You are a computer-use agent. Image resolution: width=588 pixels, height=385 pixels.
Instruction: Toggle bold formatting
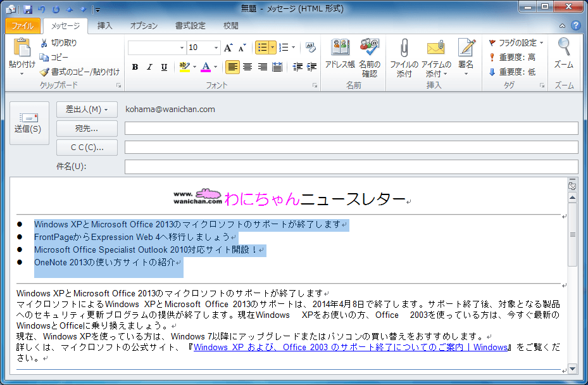(x=135, y=67)
